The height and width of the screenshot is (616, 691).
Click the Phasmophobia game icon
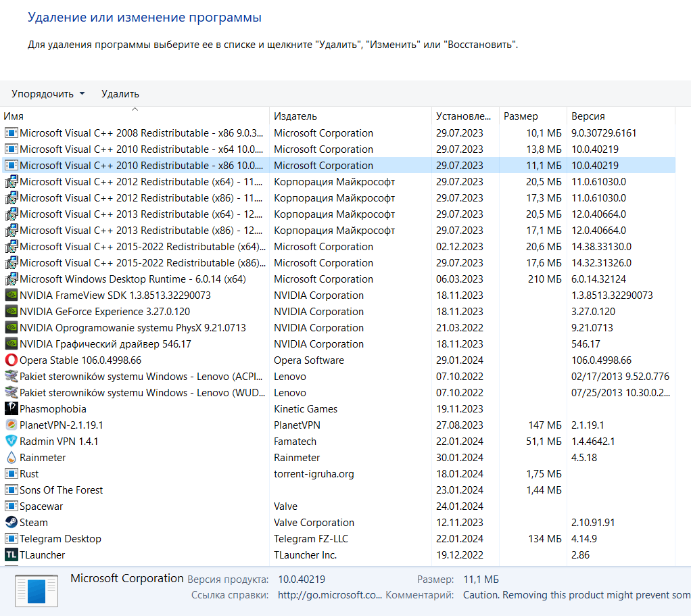[x=11, y=409]
